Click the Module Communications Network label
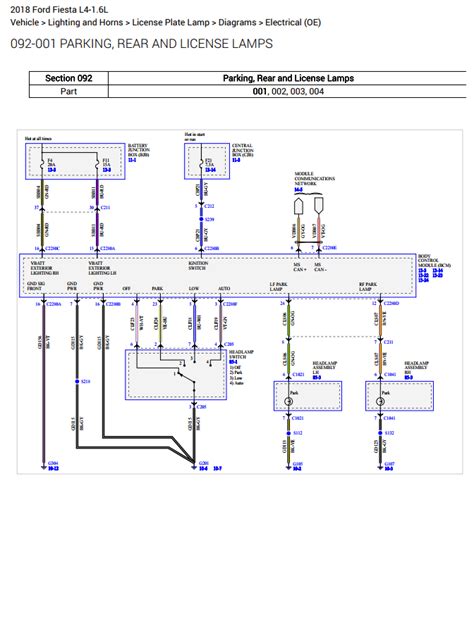474x636 pixels. 315,178
